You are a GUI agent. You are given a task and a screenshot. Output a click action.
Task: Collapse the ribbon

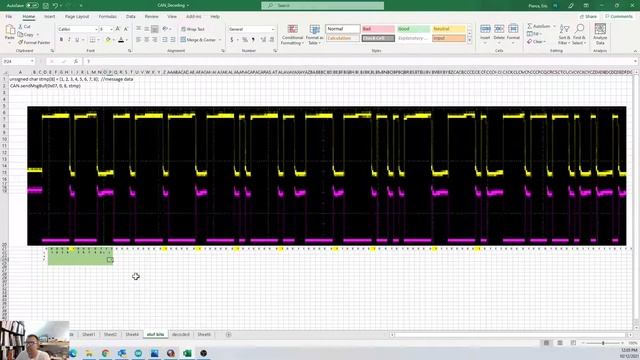(x=635, y=51)
